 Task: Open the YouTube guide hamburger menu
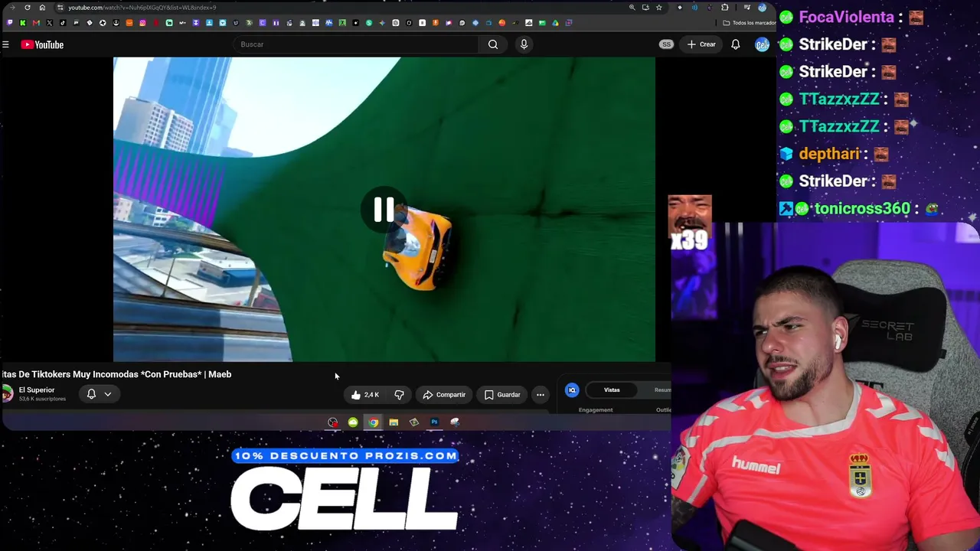point(5,44)
